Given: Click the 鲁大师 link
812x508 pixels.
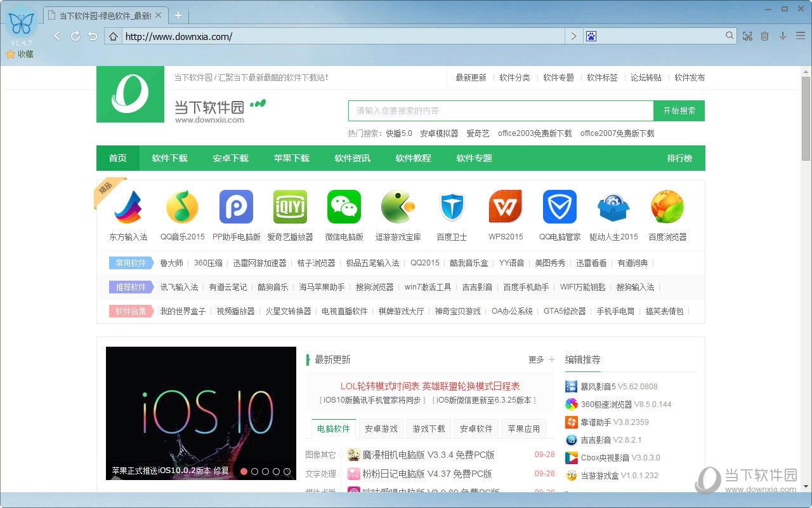Looking at the screenshot, I should (x=171, y=263).
